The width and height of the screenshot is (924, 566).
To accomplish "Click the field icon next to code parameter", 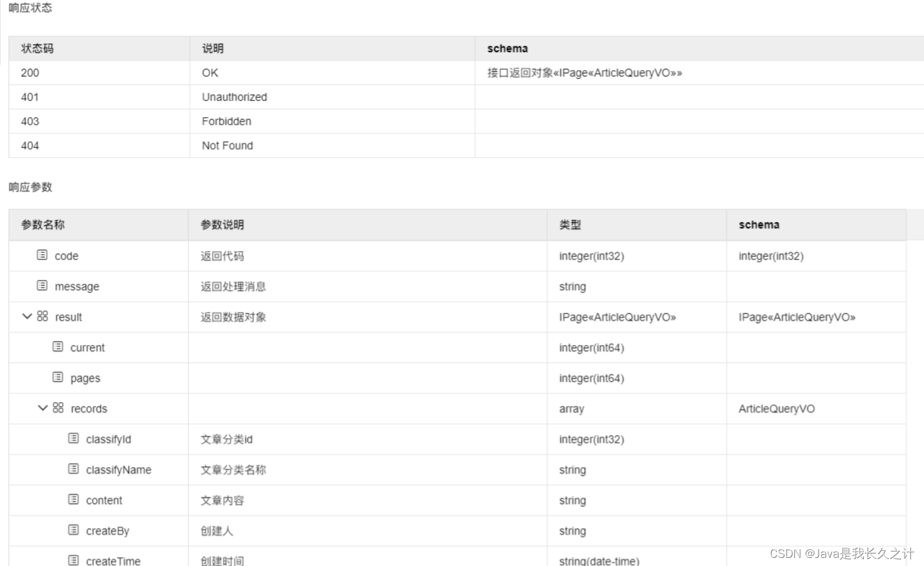I will click(42, 255).
